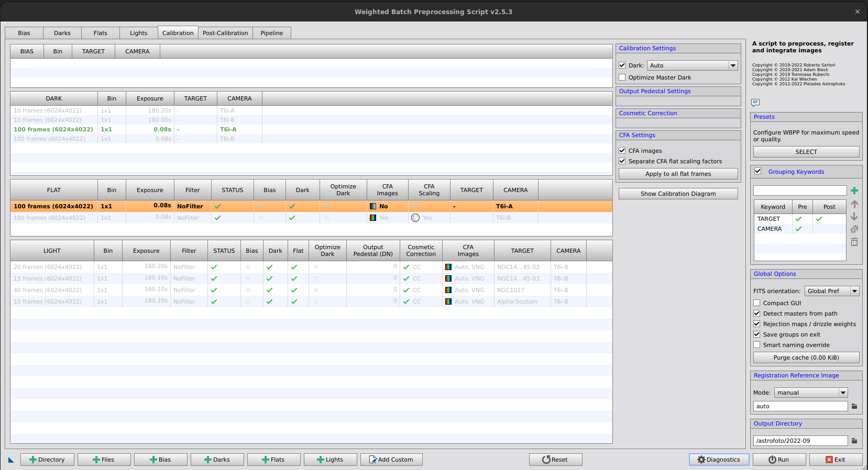Toggle Save groups on exit
Screen dimensions: 868x470
click(757, 334)
